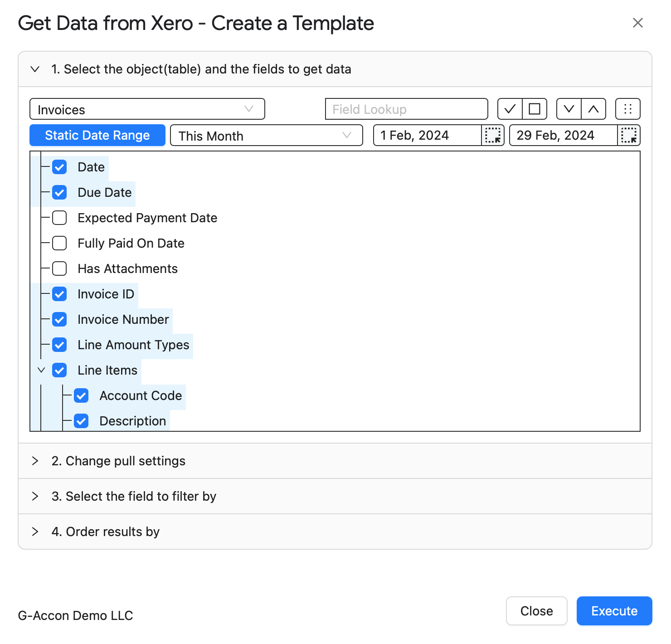Click cell picker icon beside 29 Feb, 2024
The width and height of the screenshot is (671, 644).
[x=629, y=135]
